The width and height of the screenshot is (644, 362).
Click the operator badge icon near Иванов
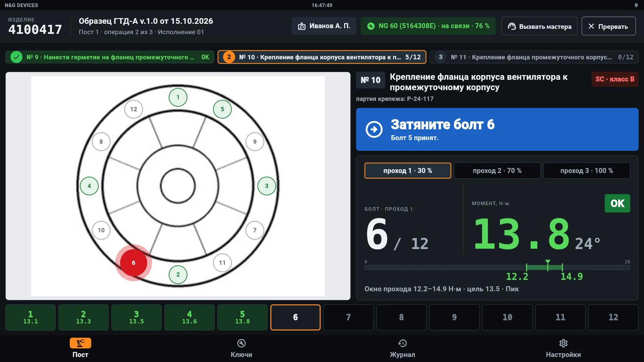point(302,26)
